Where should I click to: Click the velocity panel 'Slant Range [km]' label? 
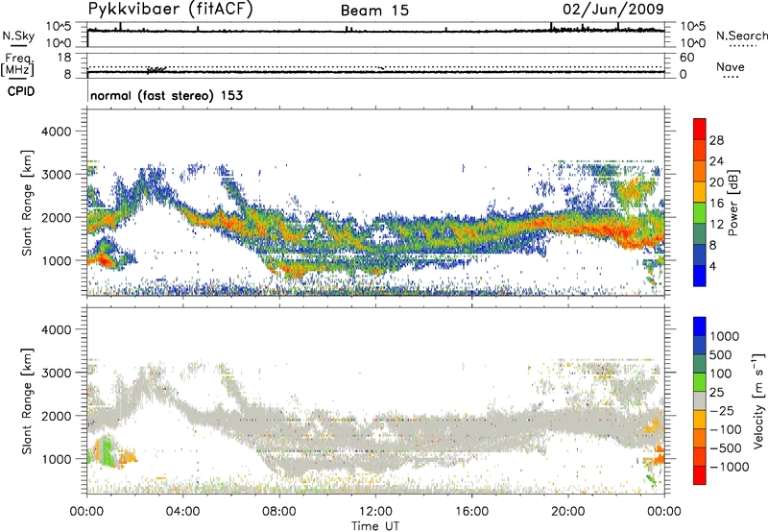pos(27,401)
